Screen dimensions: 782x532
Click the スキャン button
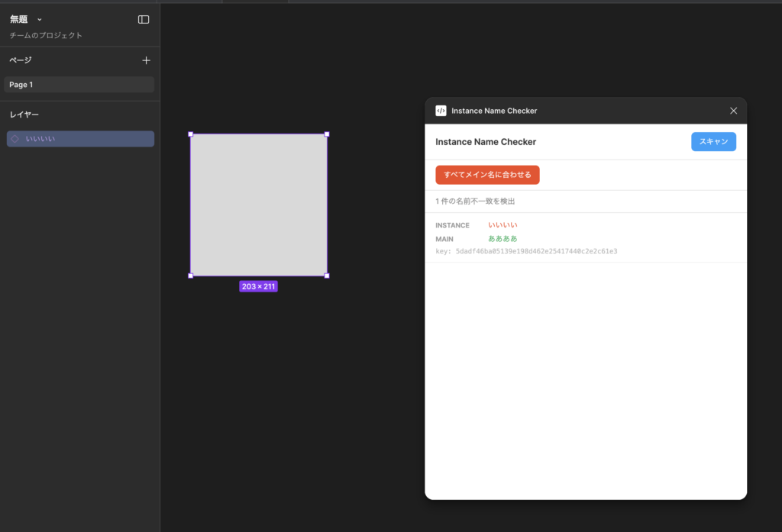(713, 142)
